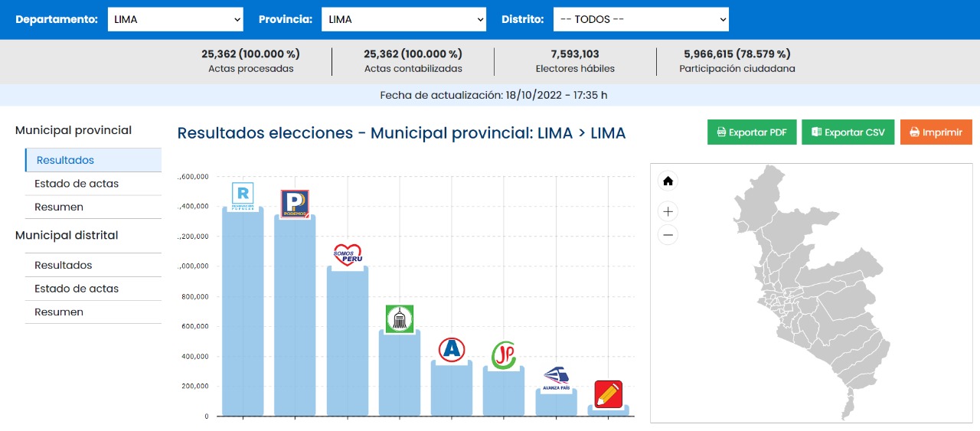The image size is (980, 431).
Task: Select Resultados under Municipal distrital
Action: pyautogui.click(x=93, y=265)
